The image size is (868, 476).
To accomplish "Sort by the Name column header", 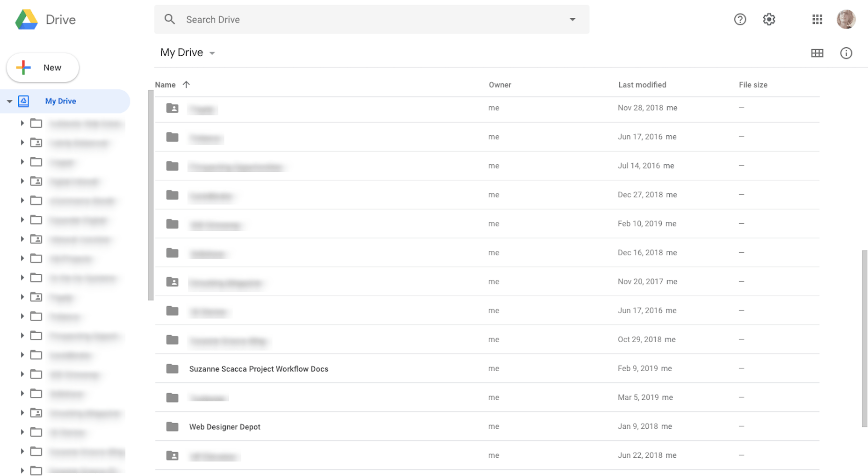I will [x=165, y=85].
